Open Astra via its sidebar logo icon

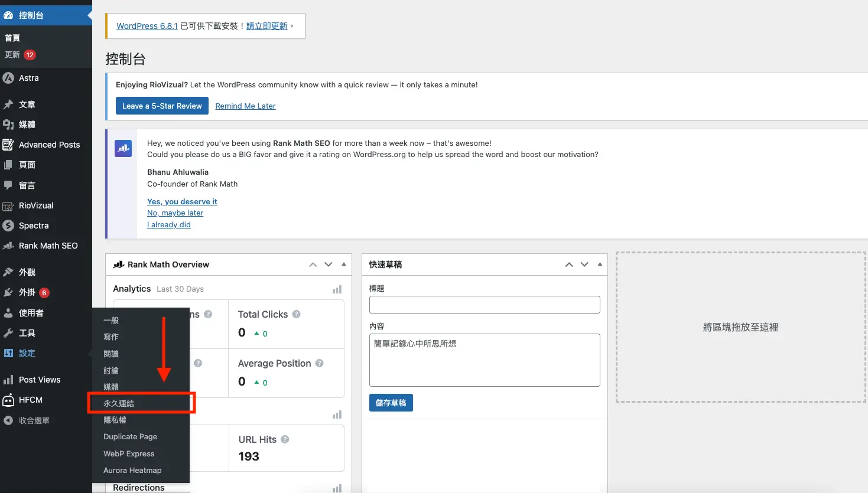coord(8,78)
